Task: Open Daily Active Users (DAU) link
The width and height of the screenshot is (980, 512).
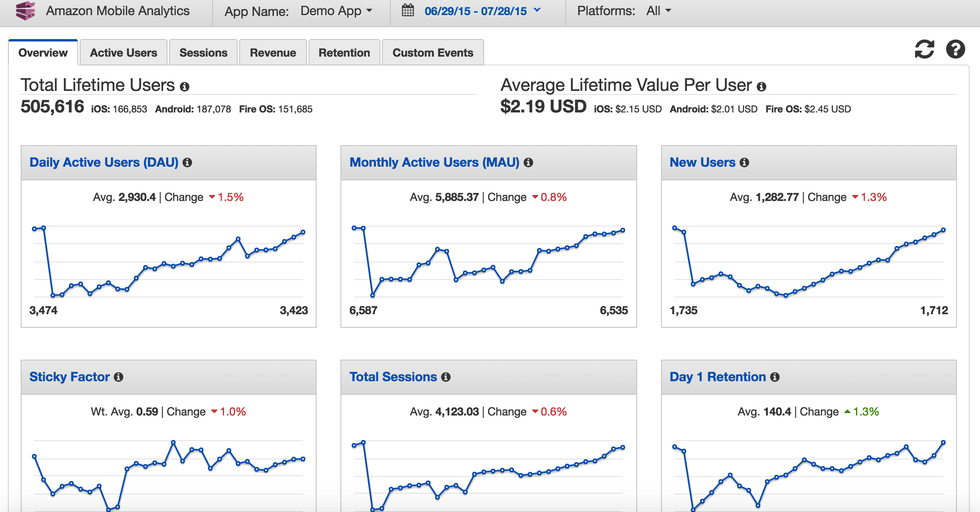Action: (x=104, y=162)
